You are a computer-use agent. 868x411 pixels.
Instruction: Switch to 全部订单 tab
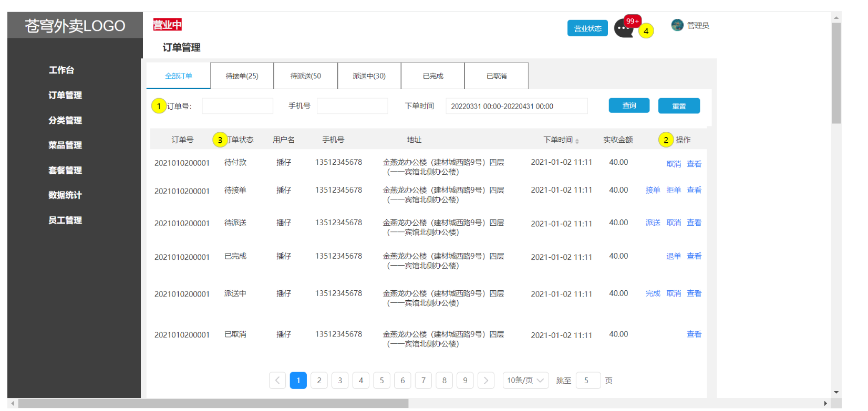point(179,76)
